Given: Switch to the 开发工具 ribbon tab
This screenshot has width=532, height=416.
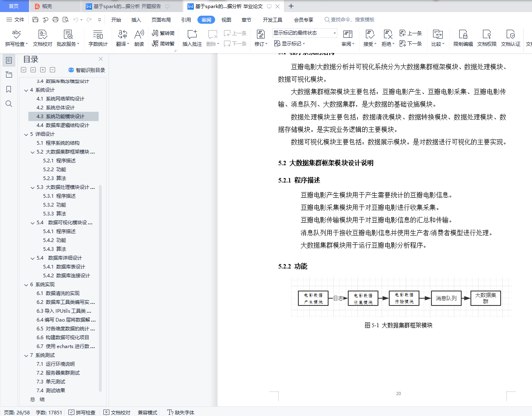Looking at the screenshot, I should pyautogui.click(x=273, y=20).
